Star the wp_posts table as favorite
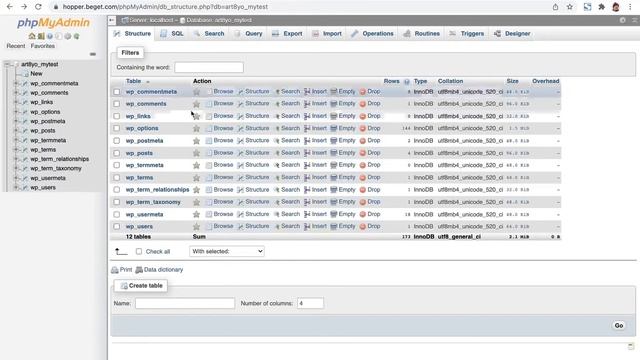 pos(196,153)
